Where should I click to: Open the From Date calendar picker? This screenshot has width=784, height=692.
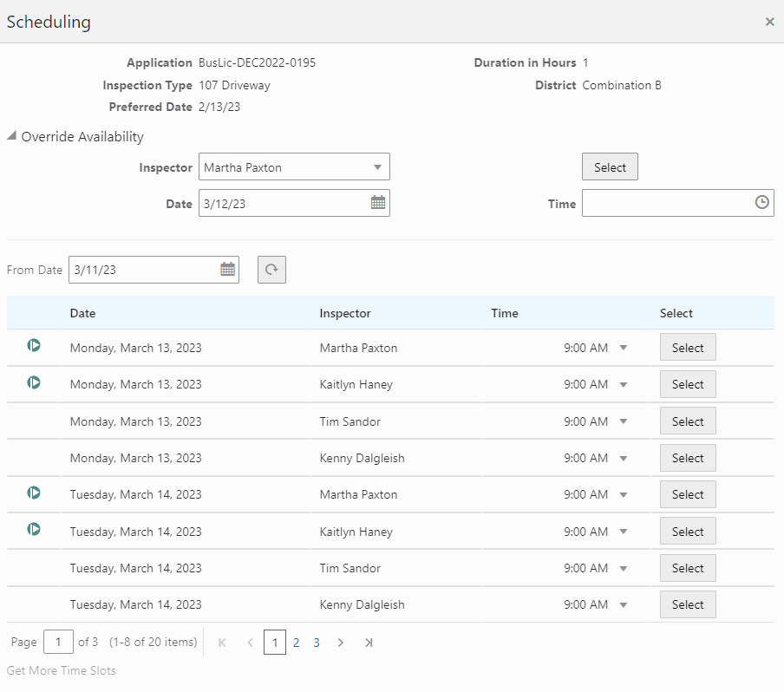pyautogui.click(x=227, y=269)
